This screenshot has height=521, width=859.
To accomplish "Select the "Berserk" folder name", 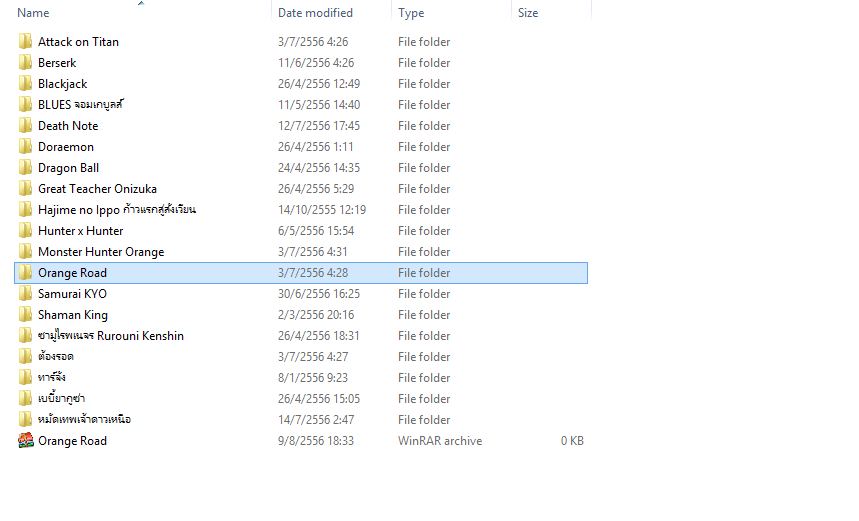I will pos(57,62).
